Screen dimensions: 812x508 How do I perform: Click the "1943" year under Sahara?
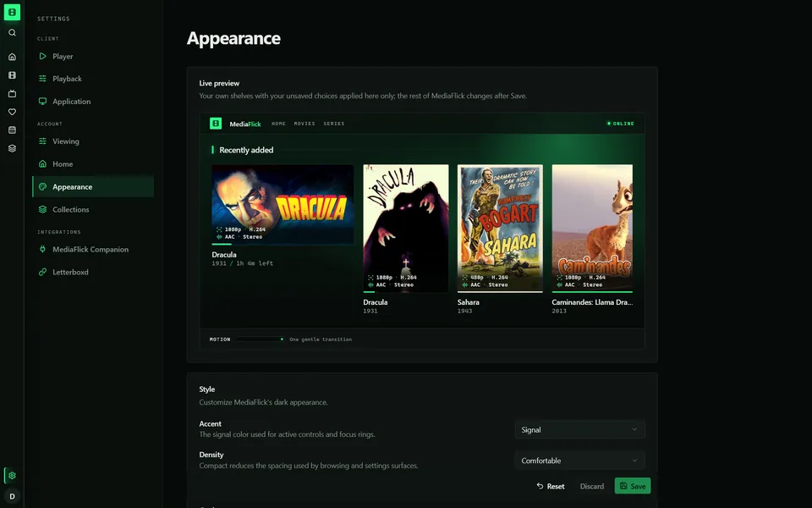[x=464, y=311]
